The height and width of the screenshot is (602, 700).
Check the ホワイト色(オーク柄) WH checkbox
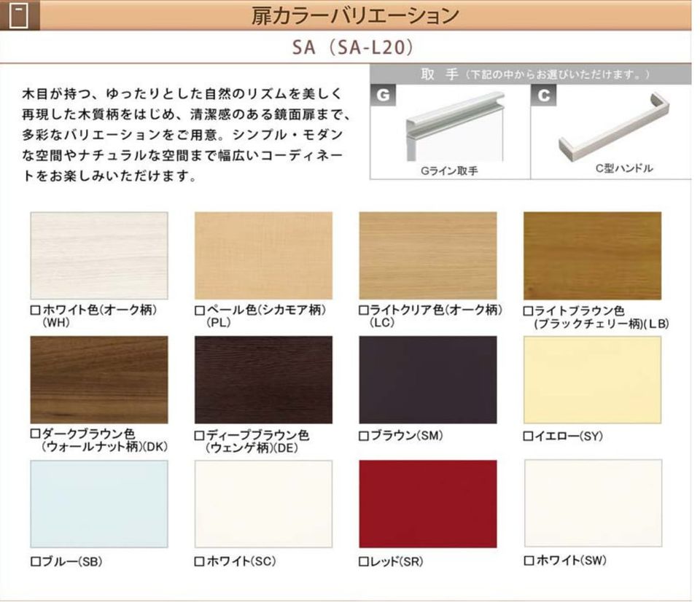tap(35, 310)
